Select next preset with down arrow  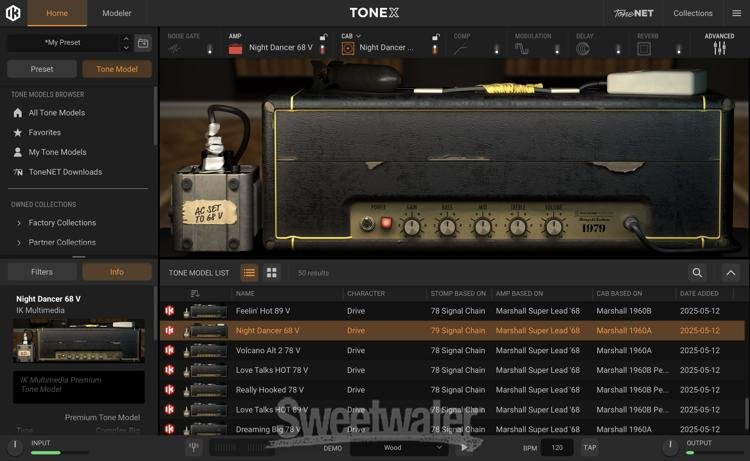(x=126, y=47)
